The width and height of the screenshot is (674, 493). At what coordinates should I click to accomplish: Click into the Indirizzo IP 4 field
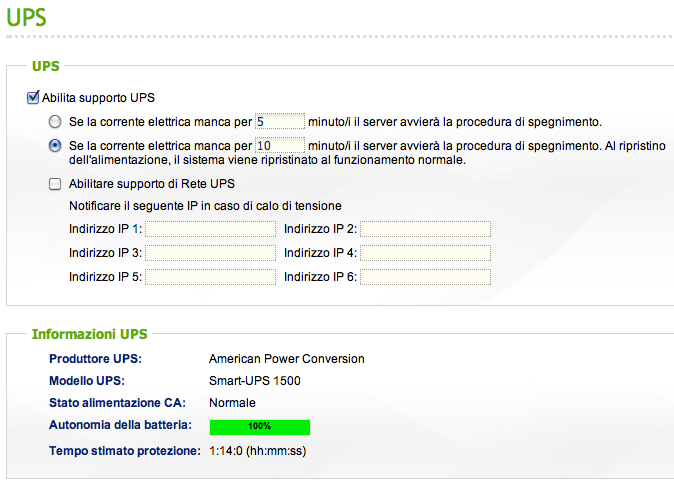pos(425,253)
